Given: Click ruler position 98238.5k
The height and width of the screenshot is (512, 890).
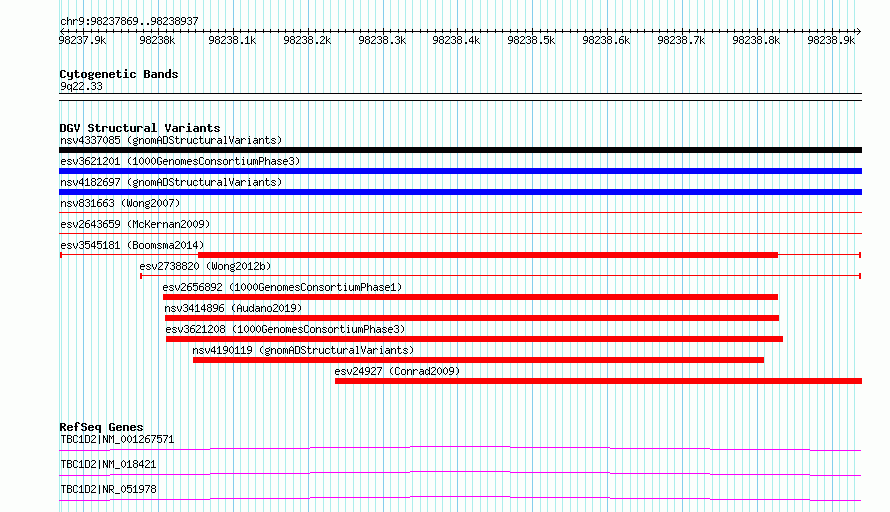Looking at the screenshot, I should 531,40.
